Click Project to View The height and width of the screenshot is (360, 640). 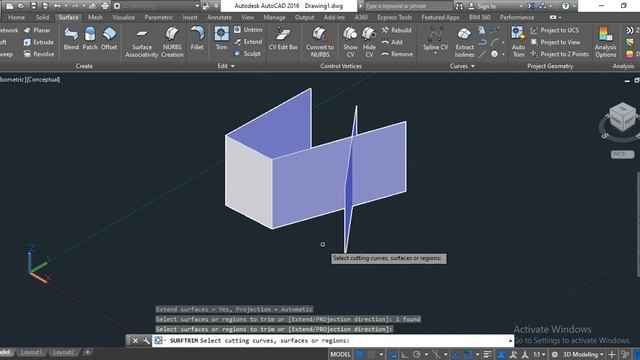click(556, 42)
